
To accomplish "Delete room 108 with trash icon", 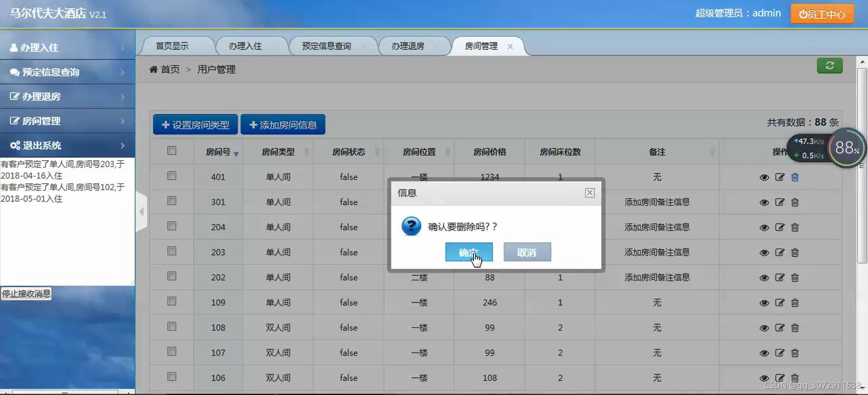I will tap(795, 328).
